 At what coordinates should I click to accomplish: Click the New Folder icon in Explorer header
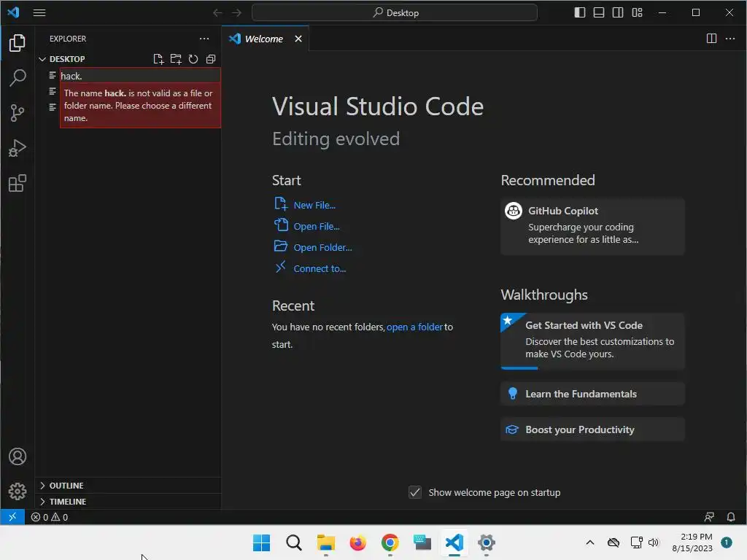click(176, 59)
